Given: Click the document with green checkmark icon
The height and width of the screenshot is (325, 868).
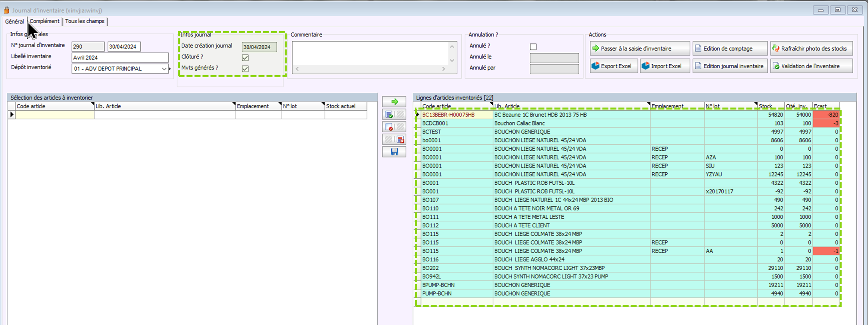Looking at the screenshot, I should [389, 115].
